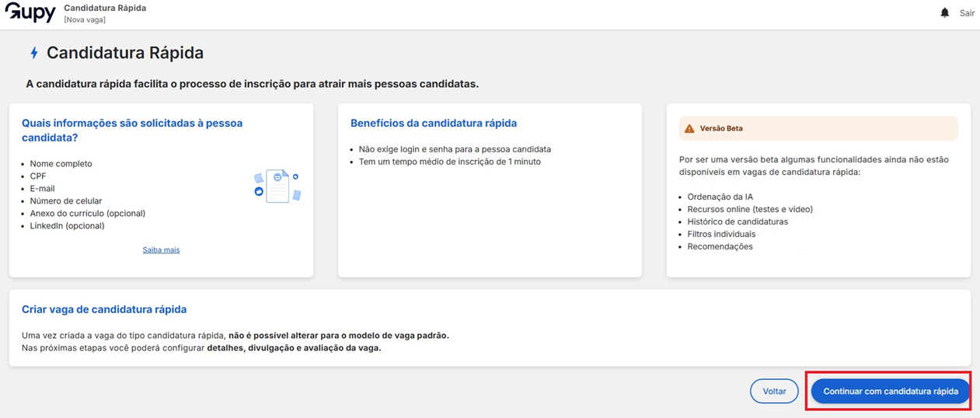Screen dimensions: 980x418
Task: Open the Saiba mais link
Action: [161, 250]
